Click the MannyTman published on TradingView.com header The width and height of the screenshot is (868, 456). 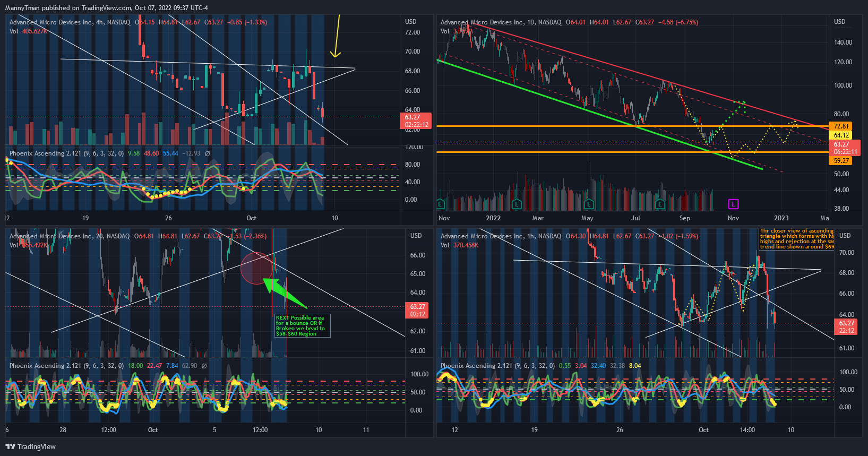click(x=106, y=8)
